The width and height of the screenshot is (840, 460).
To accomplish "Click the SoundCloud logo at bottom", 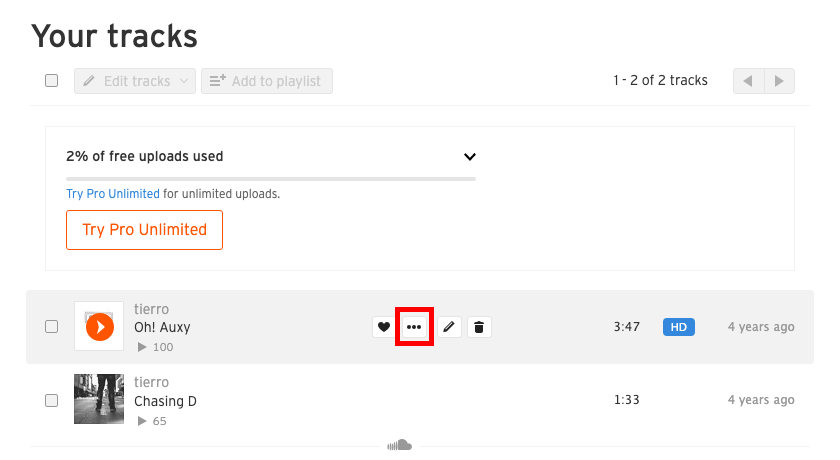I will click(400, 445).
